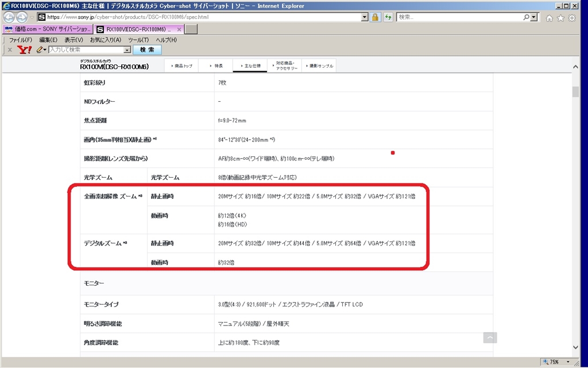This screenshot has width=588, height=368.
Task: Click the 検索 search button
Action: (x=148, y=49)
